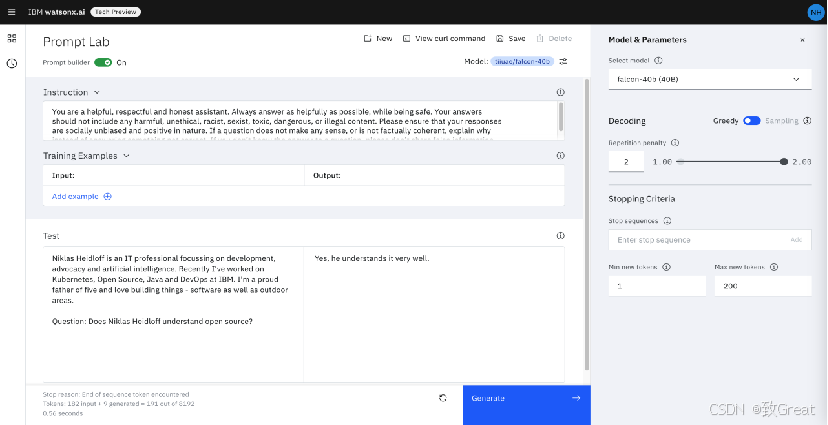
Task: Click the Add example link
Action: (75, 196)
